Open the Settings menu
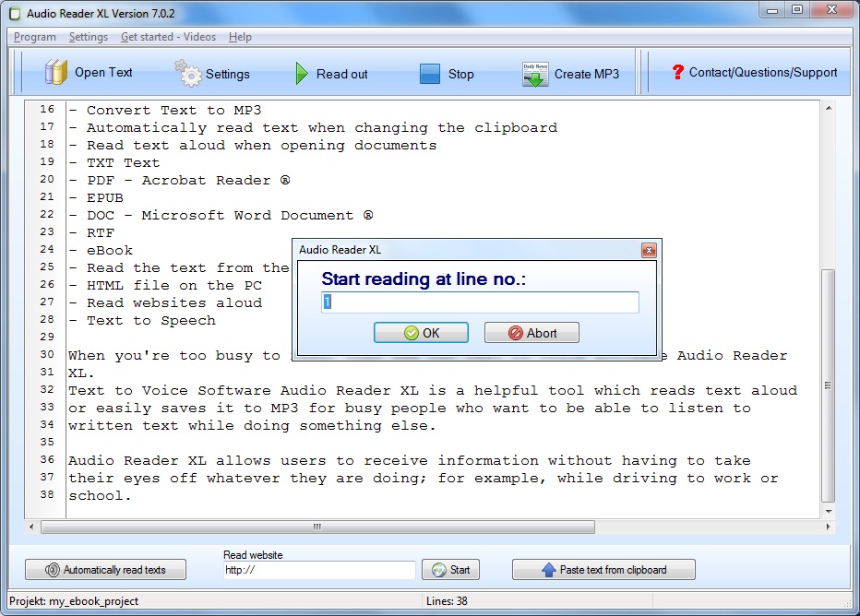Viewport: 860px width, 616px height. coord(88,37)
